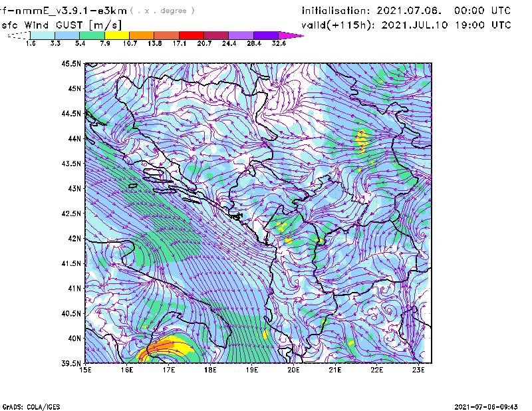Click the 40N latitude label
532x411 pixels.
[x=74, y=339]
